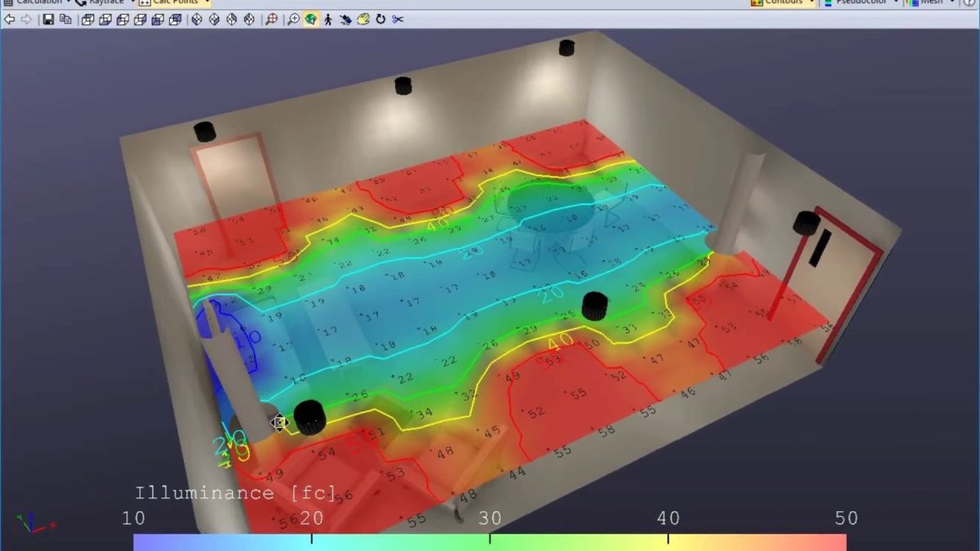Click the black ceiling luminaire near the column
The width and height of the screenshot is (980, 551).
(x=310, y=416)
